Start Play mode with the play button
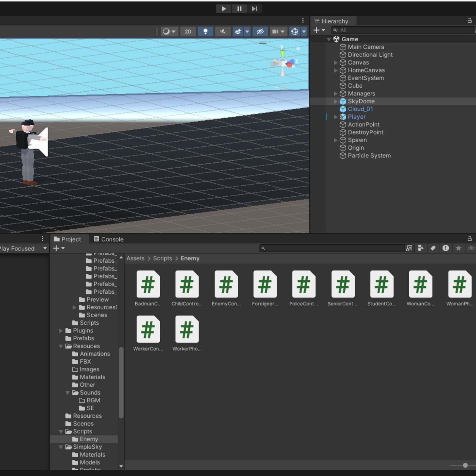The image size is (476, 476). [x=224, y=9]
